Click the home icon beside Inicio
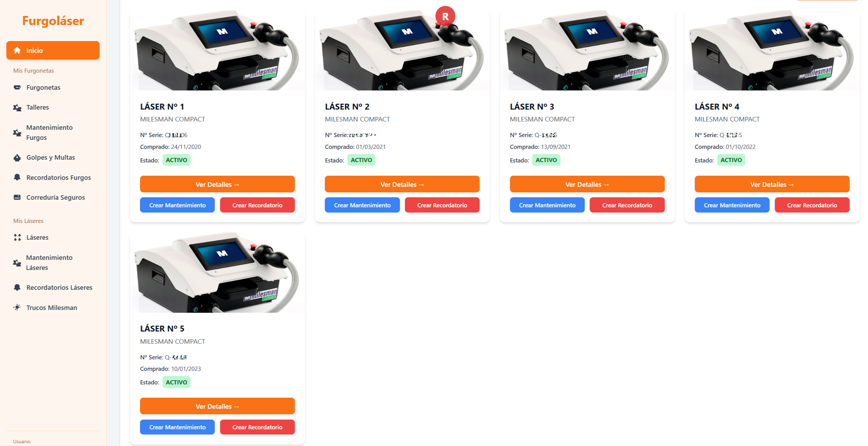 click(17, 50)
